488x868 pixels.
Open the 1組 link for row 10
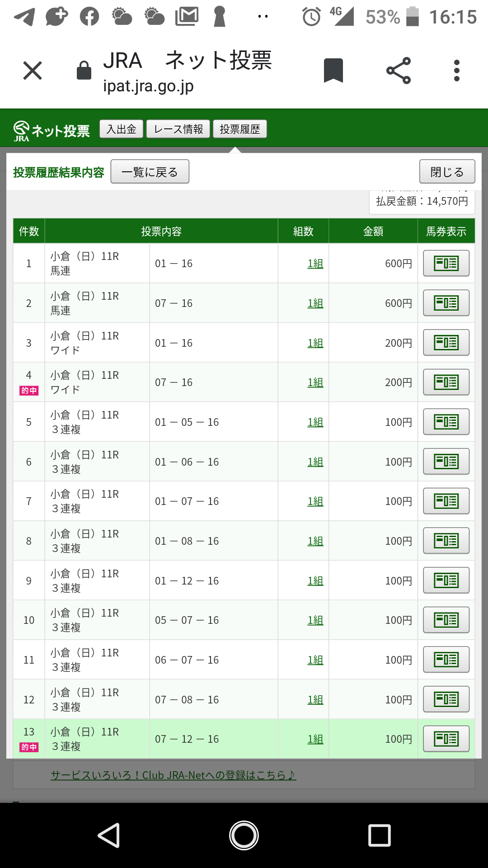click(315, 620)
